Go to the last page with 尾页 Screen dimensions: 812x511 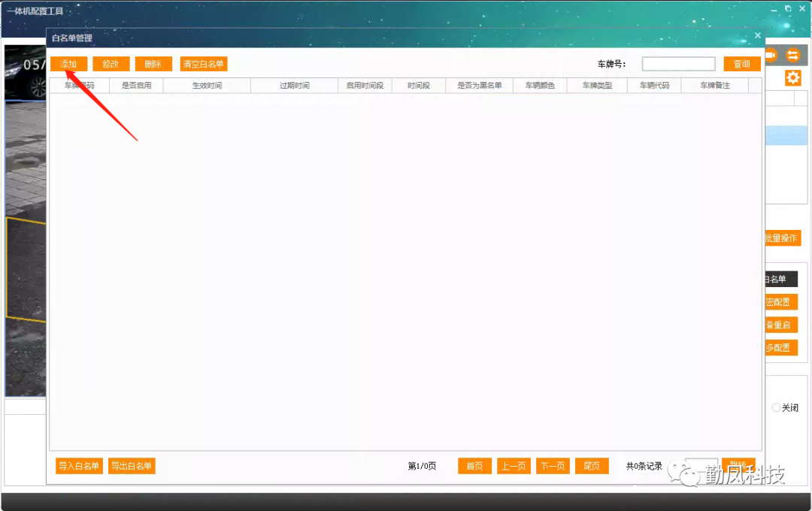pos(592,466)
